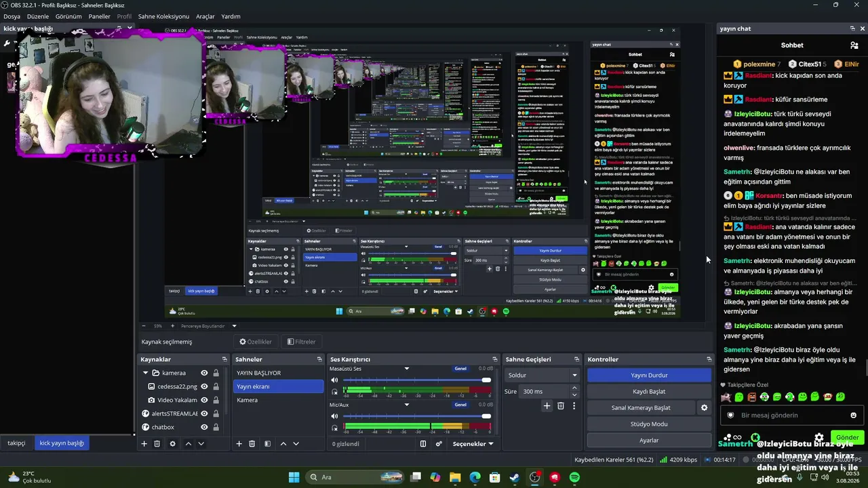Select the YAYIN BAŞLIYOR scene
The width and height of the screenshot is (868, 488).
click(x=279, y=373)
